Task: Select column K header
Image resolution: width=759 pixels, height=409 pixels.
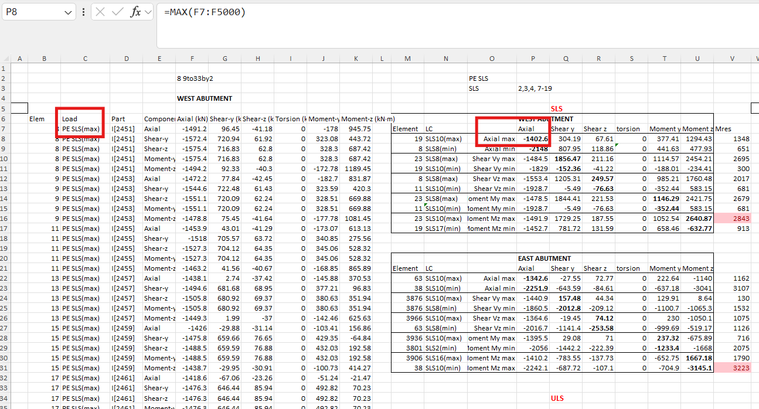Action: (356, 59)
